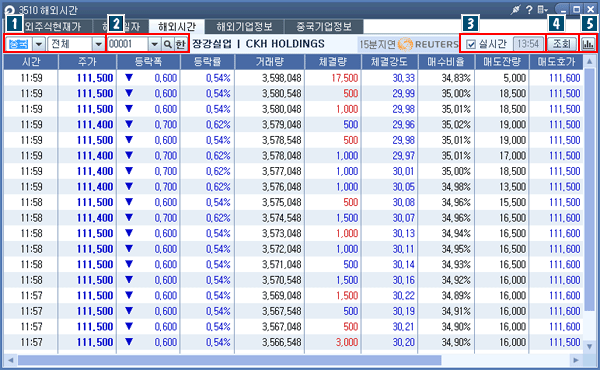The height and width of the screenshot is (370, 600).
Task: Click the horizontal scrollbar right arrow
Action: (x=576, y=360)
